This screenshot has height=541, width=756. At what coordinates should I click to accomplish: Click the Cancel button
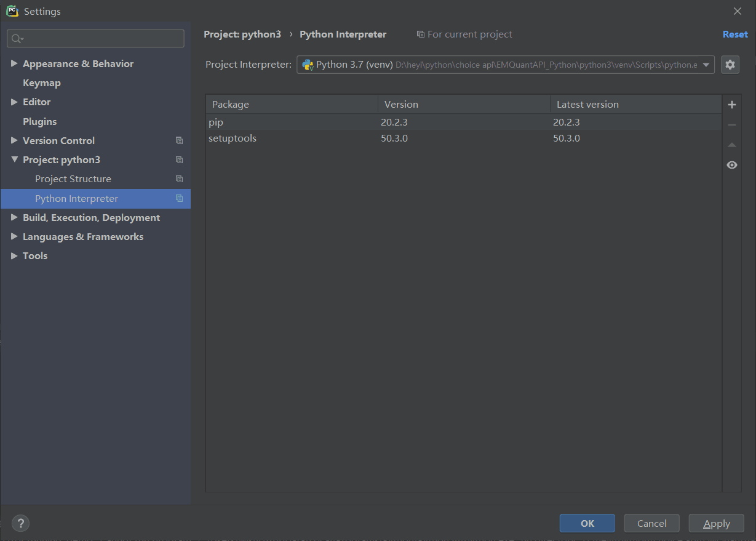pyautogui.click(x=652, y=523)
